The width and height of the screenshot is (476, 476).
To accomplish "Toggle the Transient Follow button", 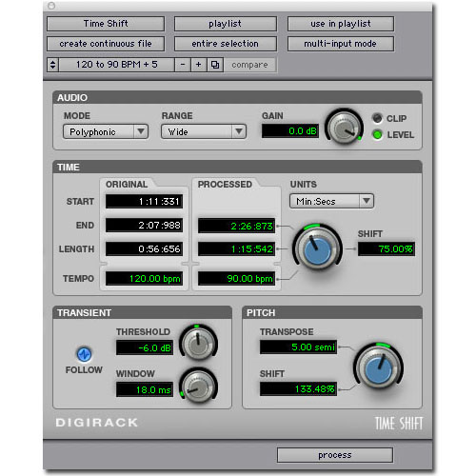I will click(84, 354).
